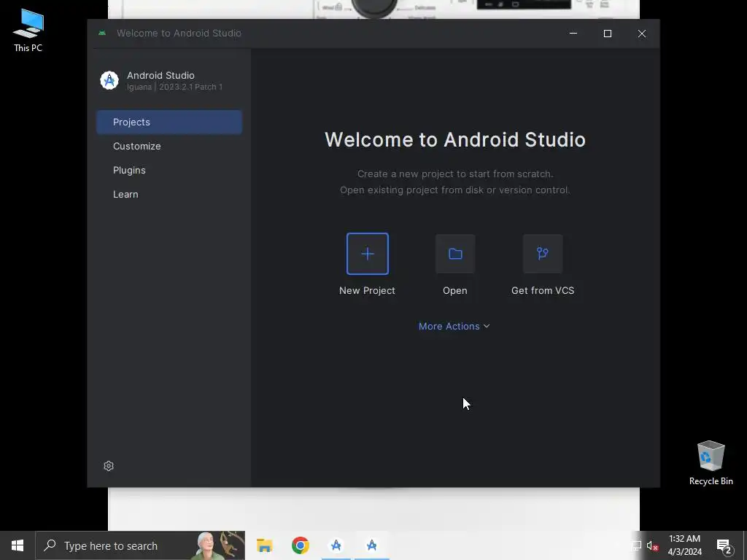Click the Android Studio logo in the sidebar
747x560 pixels.
point(109,80)
